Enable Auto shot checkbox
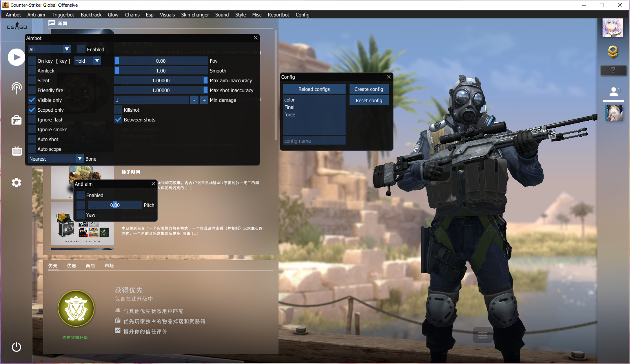 coord(32,139)
